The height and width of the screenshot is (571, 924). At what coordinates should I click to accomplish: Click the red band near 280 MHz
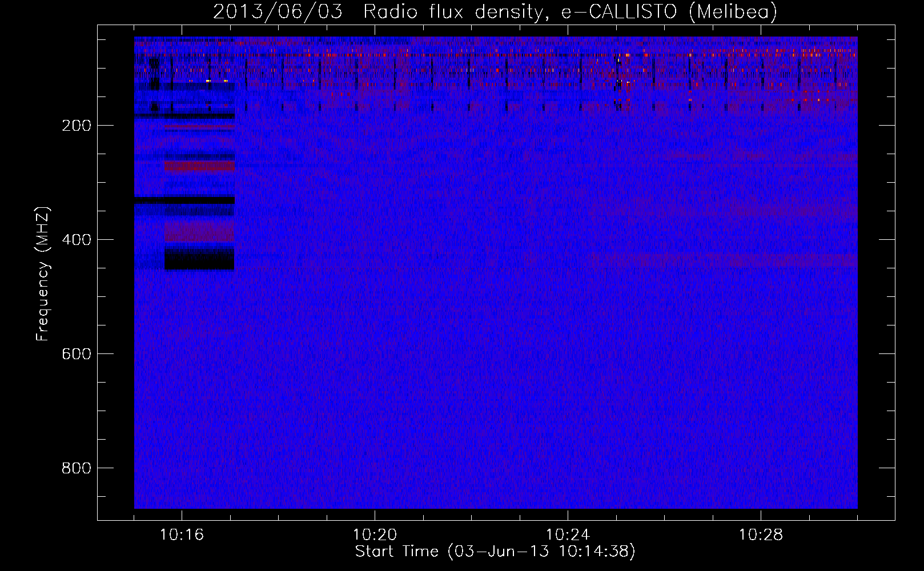199,166
